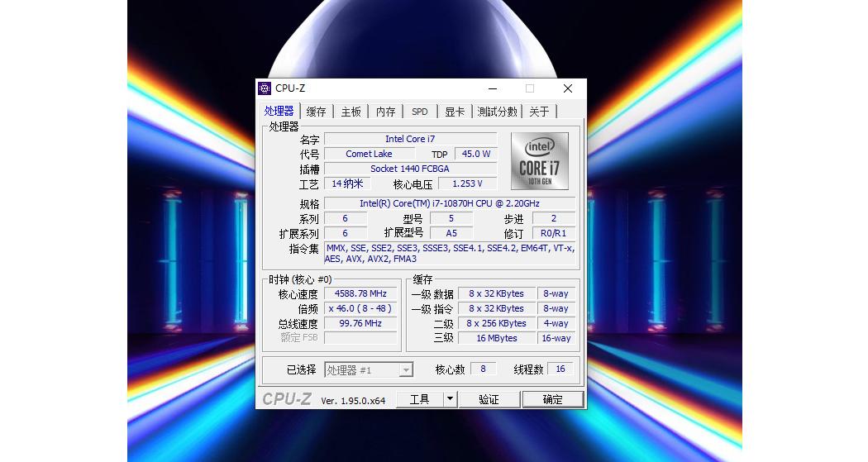Switch to the 缓存 tab
This screenshot has height=462, width=868.
pos(316,112)
